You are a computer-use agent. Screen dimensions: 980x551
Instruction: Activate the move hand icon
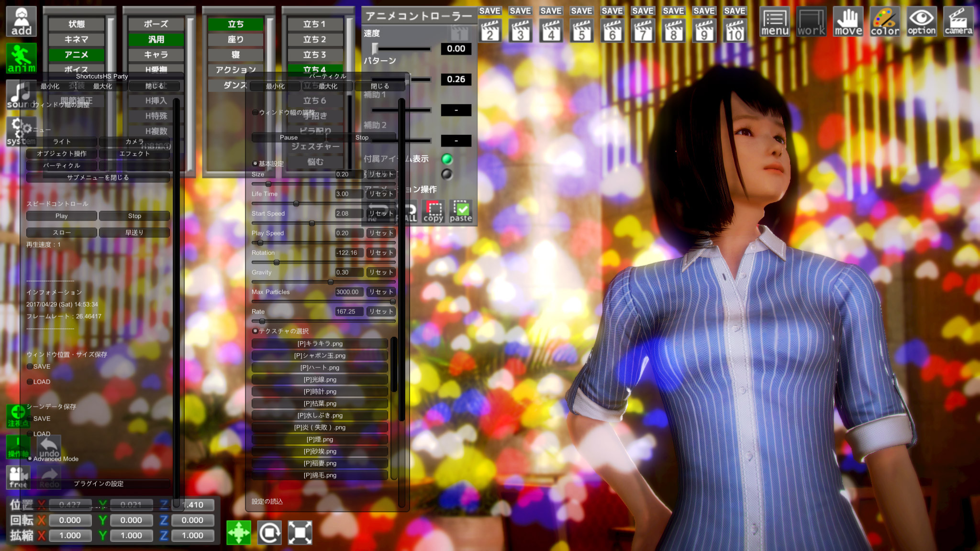[848, 22]
